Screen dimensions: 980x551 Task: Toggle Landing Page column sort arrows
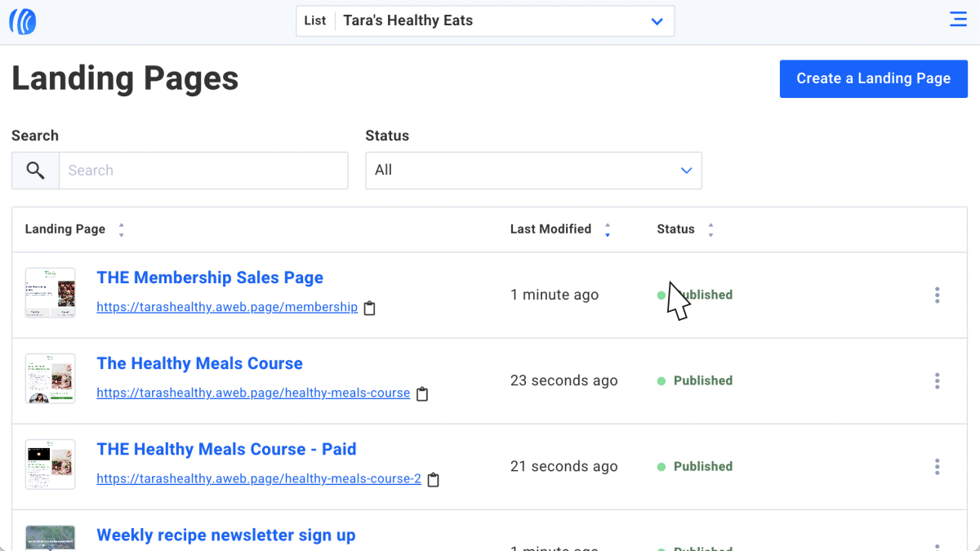pyautogui.click(x=121, y=229)
